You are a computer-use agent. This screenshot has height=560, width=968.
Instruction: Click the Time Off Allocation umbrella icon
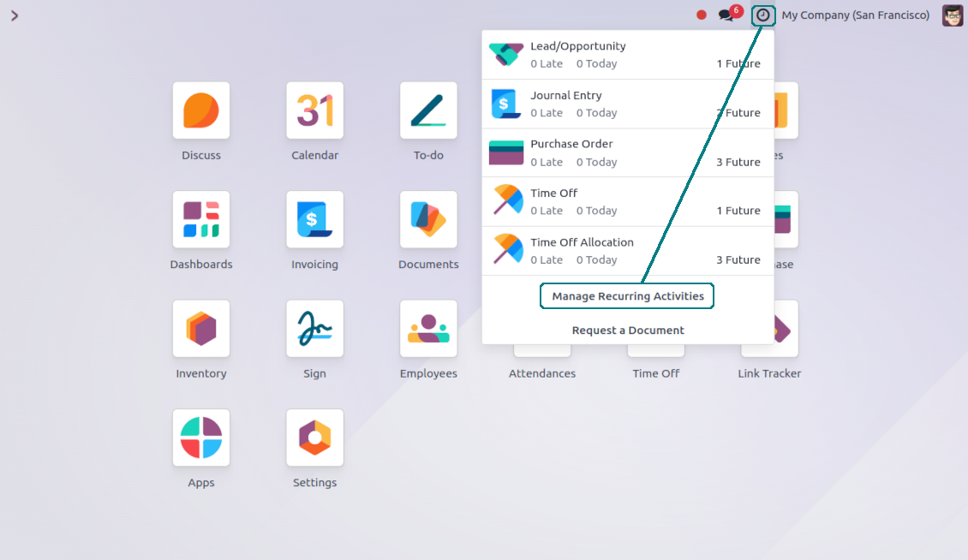coord(507,250)
